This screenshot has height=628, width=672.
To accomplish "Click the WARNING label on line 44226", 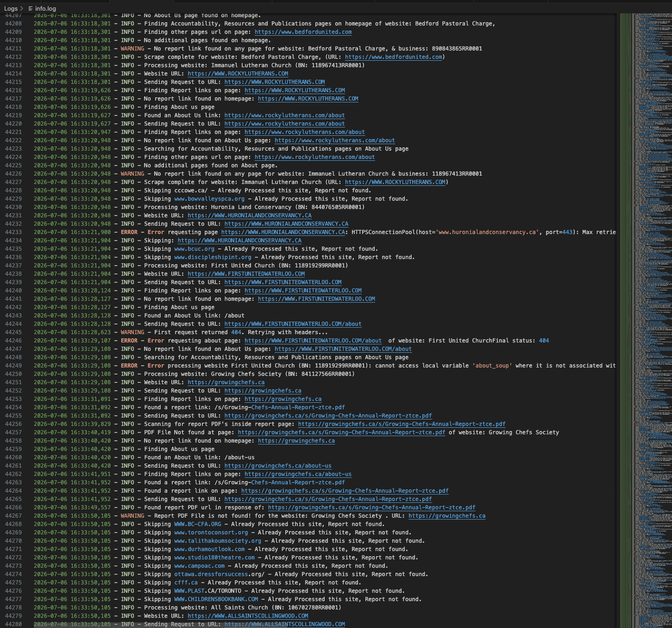I will click(x=132, y=174).
